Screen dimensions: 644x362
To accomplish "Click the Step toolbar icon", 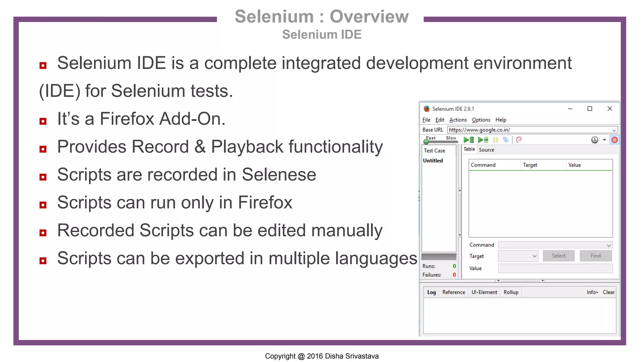I will click(506, 140).
